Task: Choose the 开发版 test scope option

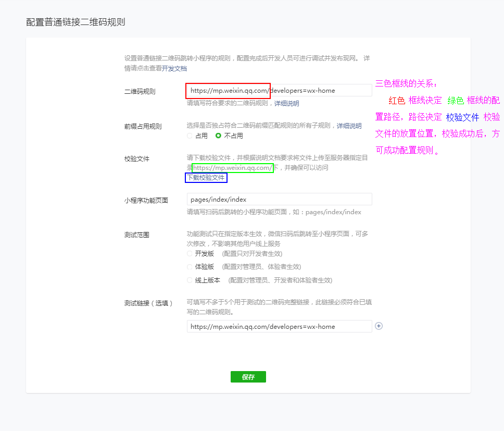Action: (x=189, y=253)
